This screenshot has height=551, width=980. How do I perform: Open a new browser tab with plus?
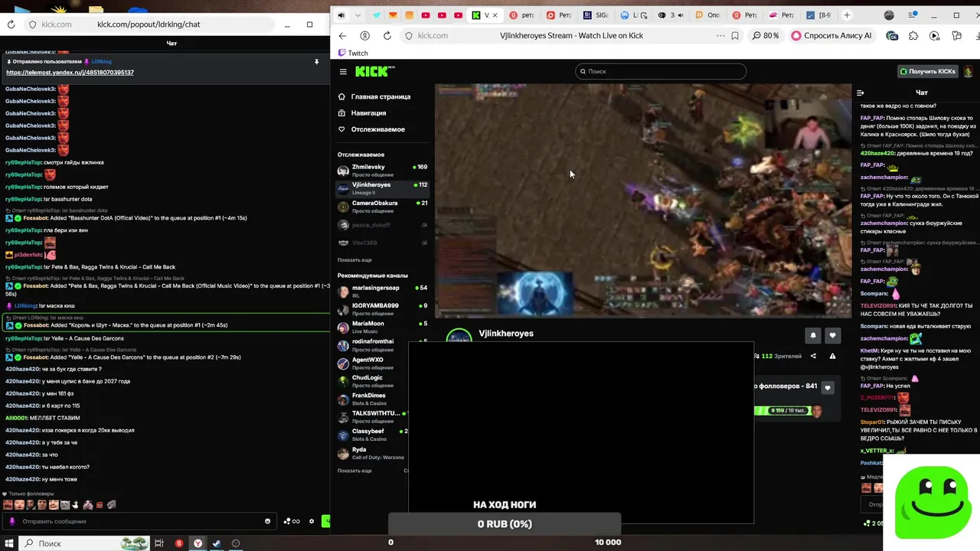[x=847, y=15]
